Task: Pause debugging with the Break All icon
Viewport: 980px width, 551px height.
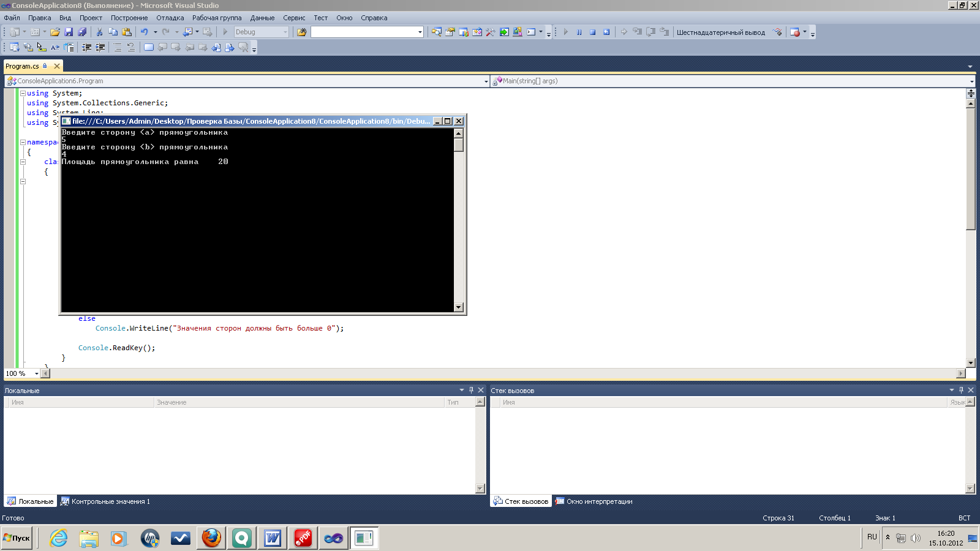Action: pyautogui.click(x=579, y=32)
